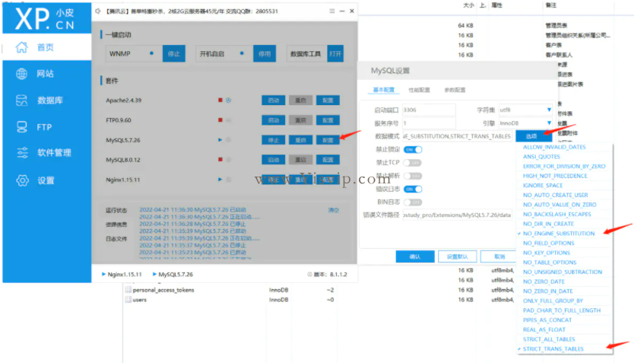The width and height of the screenshot is (644, 363).
Task: Click the 数据模式 text field
Action: tap(457, 136)
